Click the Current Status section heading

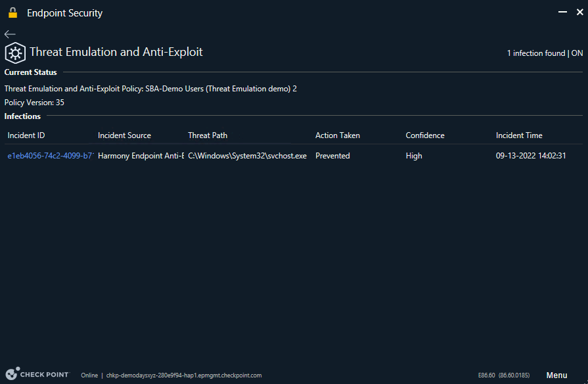pos(30,72)
